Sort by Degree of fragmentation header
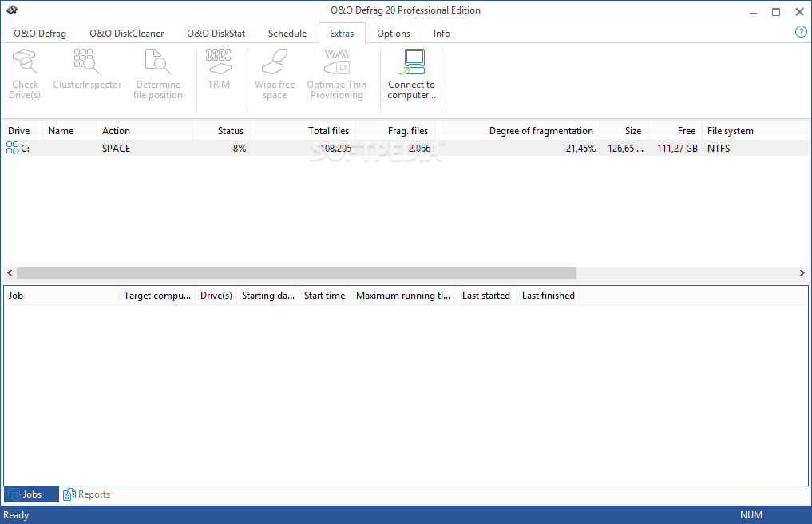 click(517, 131)
